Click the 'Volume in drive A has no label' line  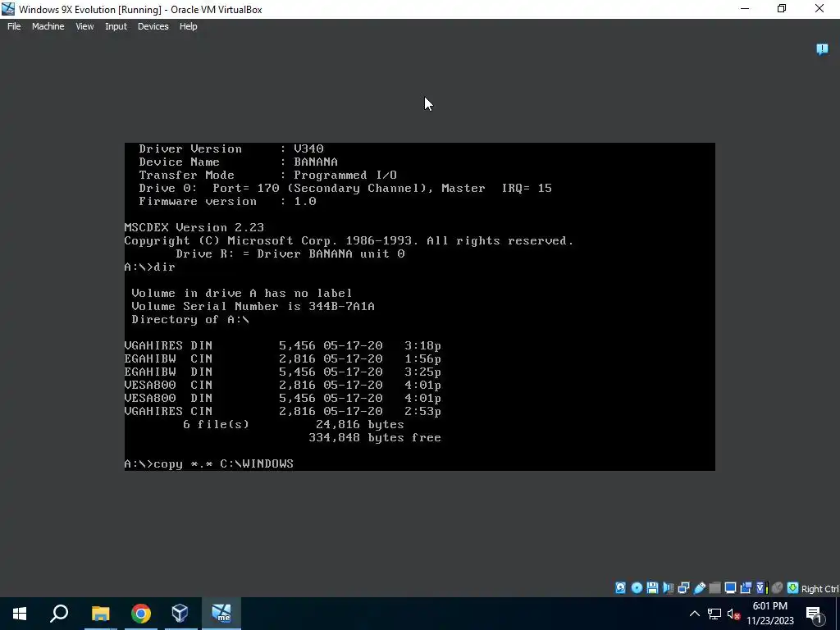pyautogui.click(x=242, y=293)
